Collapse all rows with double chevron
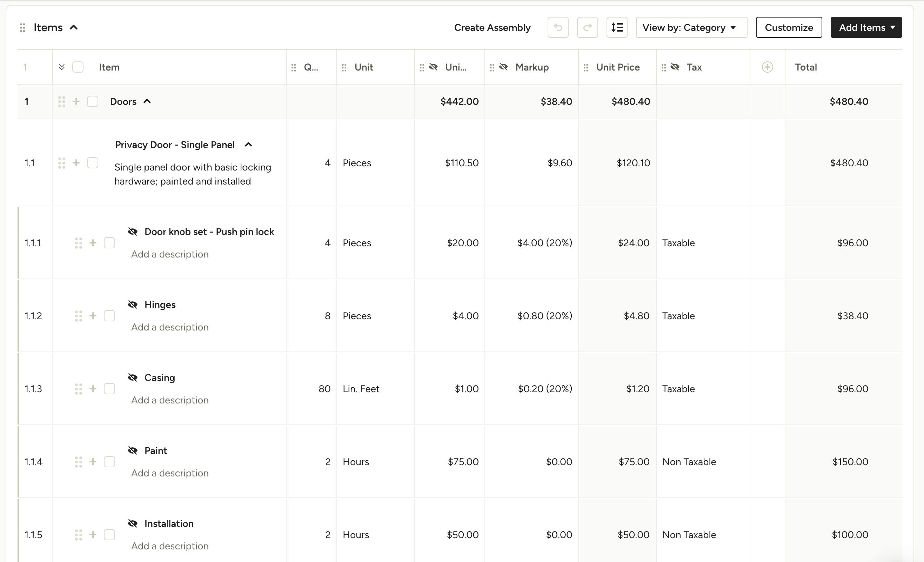 pos(62,67)
